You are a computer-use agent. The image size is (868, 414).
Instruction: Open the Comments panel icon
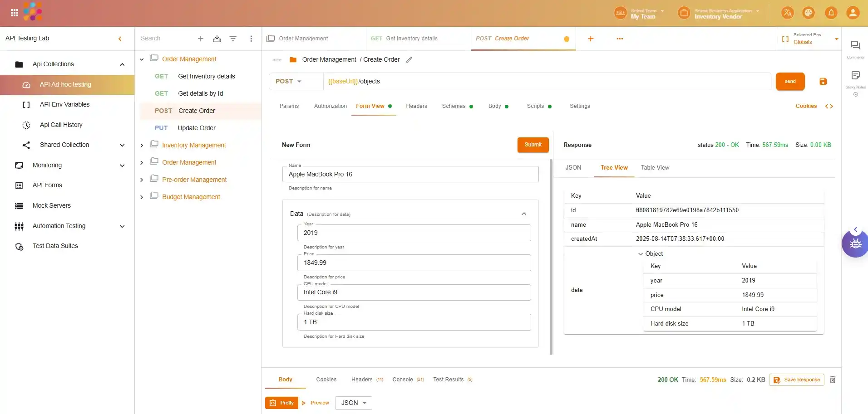855,45
